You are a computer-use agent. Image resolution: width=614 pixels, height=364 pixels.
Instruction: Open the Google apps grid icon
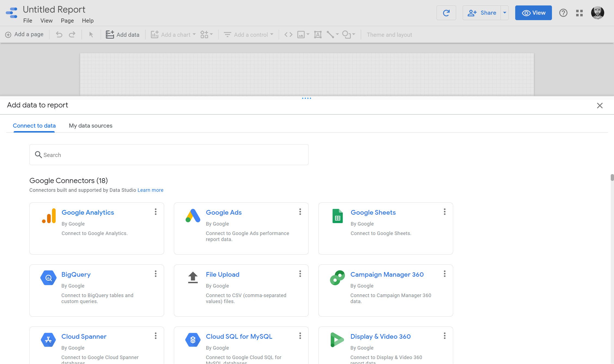pyautogui.click(x=579, y=13)
